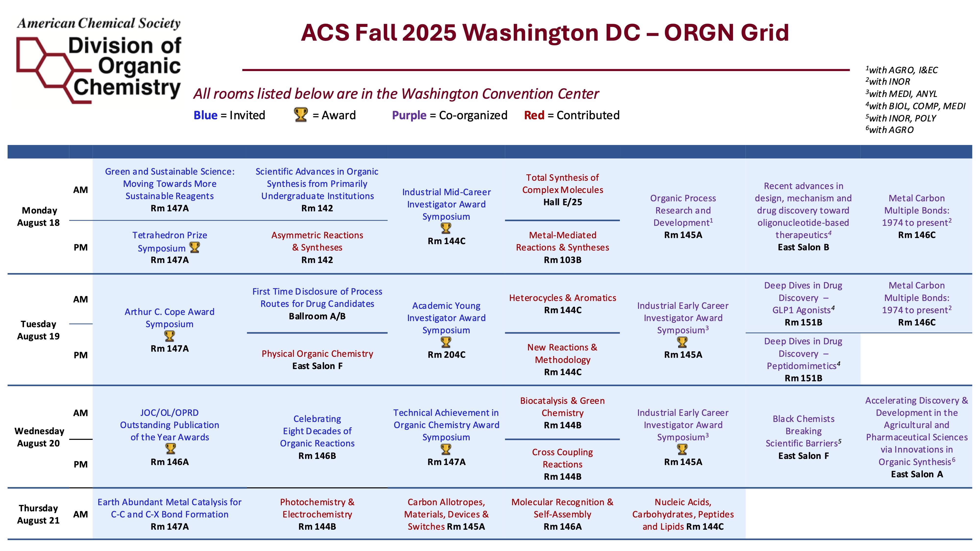Open the Physical Organic Chemistry session
The image size is (980, 551).
317,354
